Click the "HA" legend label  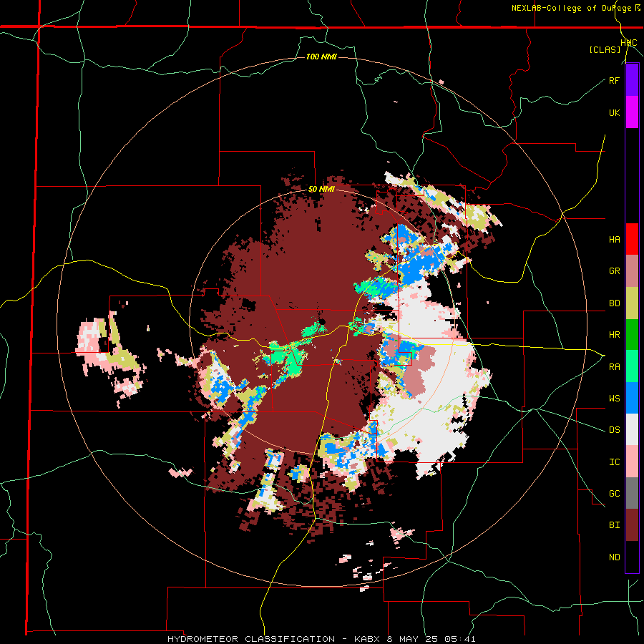click(x=614, y=240)
